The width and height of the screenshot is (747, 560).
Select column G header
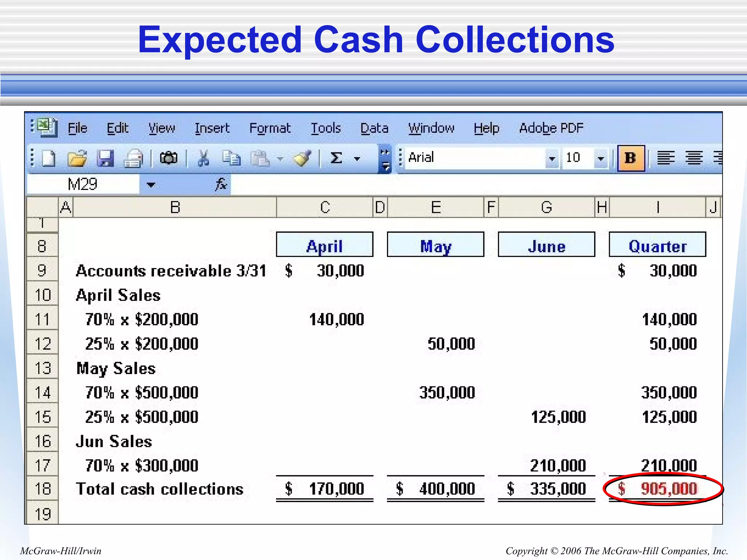[x=546, y=207]
